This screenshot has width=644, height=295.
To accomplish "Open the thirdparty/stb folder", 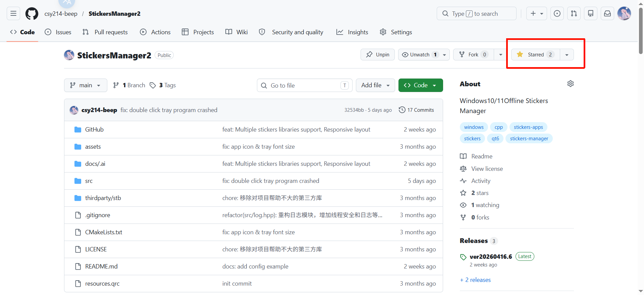I will point(103,198).
